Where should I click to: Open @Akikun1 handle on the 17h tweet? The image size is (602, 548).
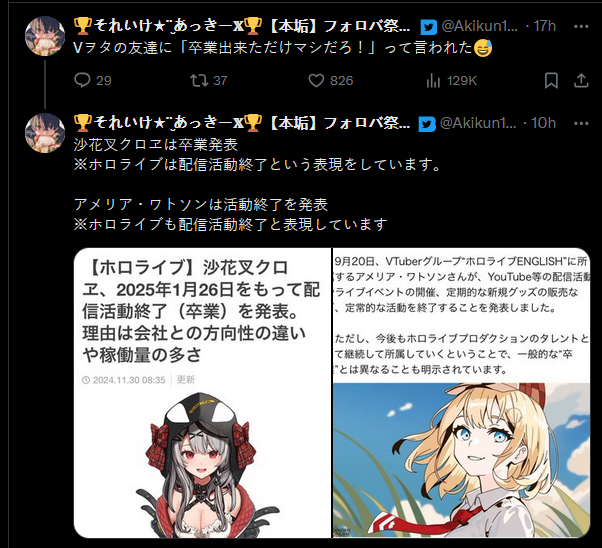479,26
